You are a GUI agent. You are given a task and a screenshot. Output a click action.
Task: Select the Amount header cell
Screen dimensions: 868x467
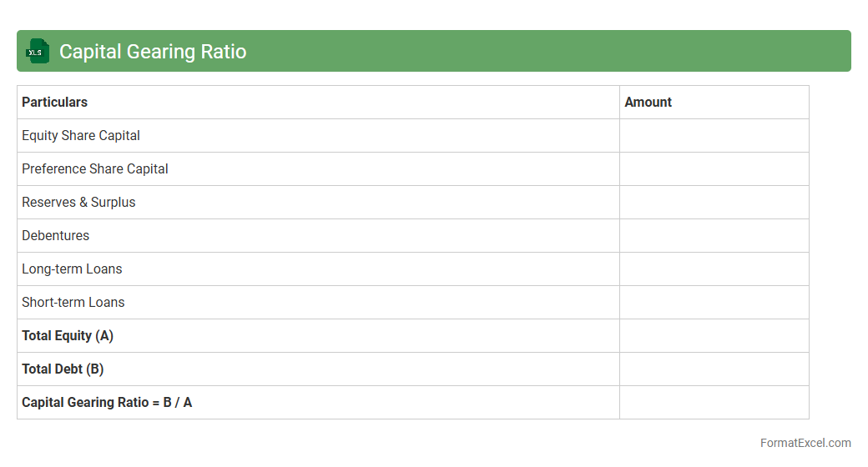click(x=648, y=103)
